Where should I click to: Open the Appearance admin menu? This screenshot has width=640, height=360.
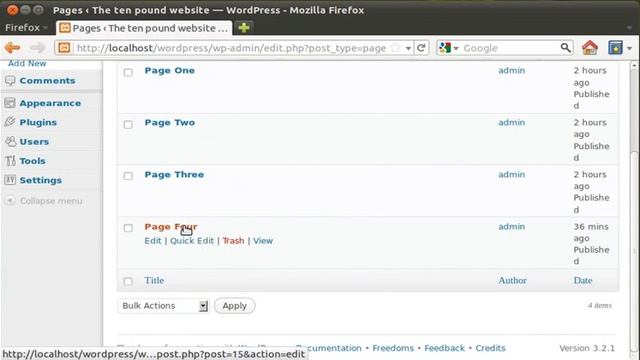[50, 103]
